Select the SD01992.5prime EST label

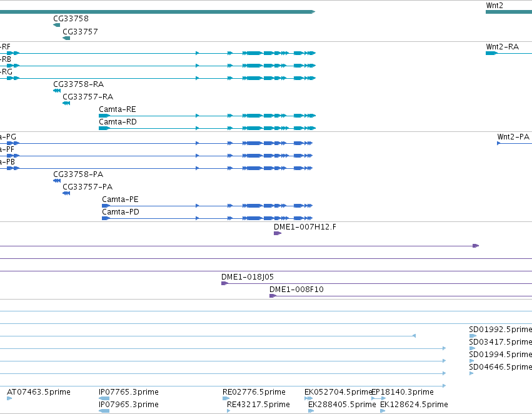pos(501,330)
